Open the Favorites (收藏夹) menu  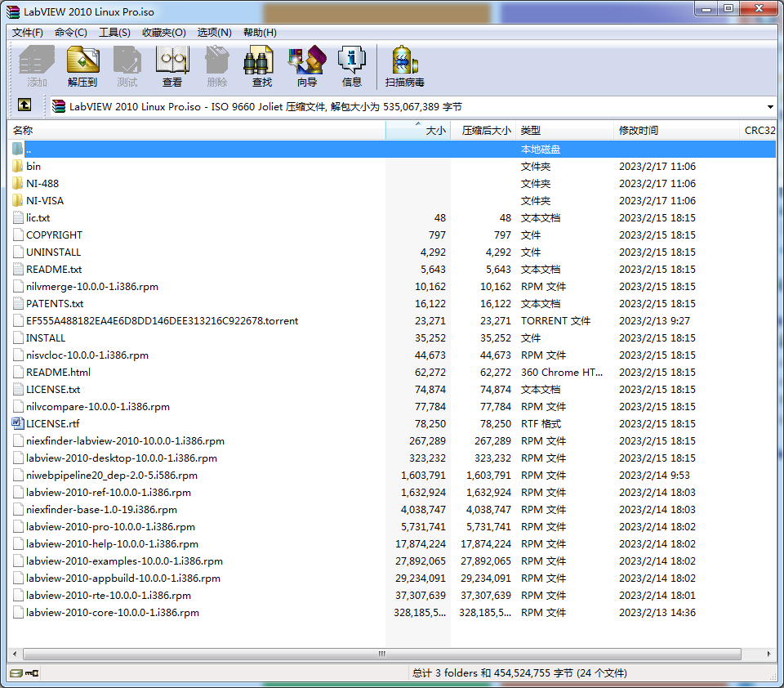(x=164, y=33)
